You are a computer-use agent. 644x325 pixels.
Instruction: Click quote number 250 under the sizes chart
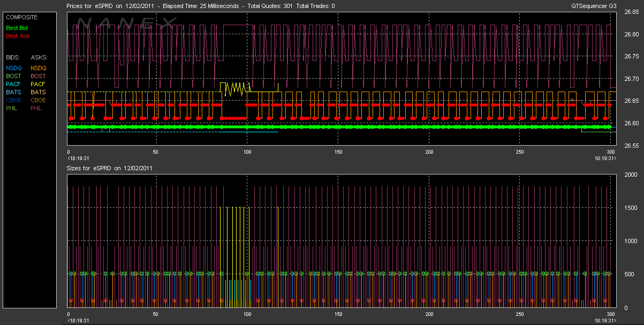click(519, 314)
